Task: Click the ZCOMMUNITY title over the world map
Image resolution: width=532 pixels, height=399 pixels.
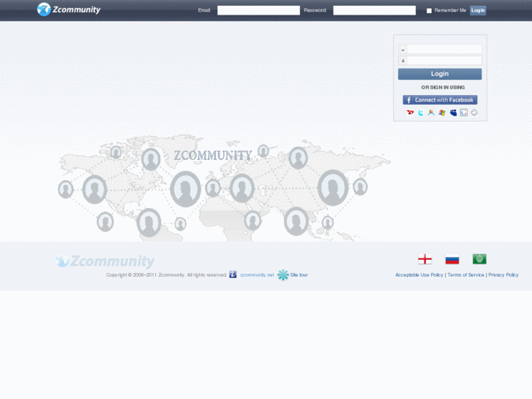Action: click(213, 155)
